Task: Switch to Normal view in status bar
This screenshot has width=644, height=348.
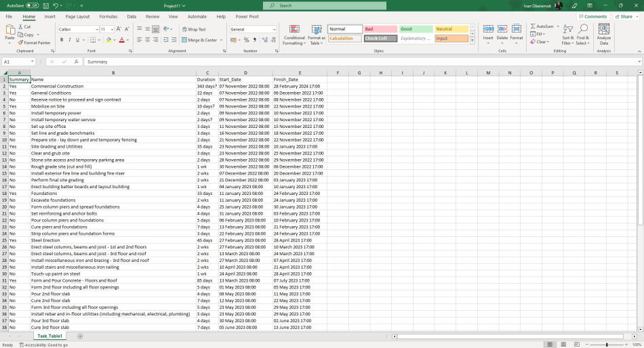Action: pos(550,345)
